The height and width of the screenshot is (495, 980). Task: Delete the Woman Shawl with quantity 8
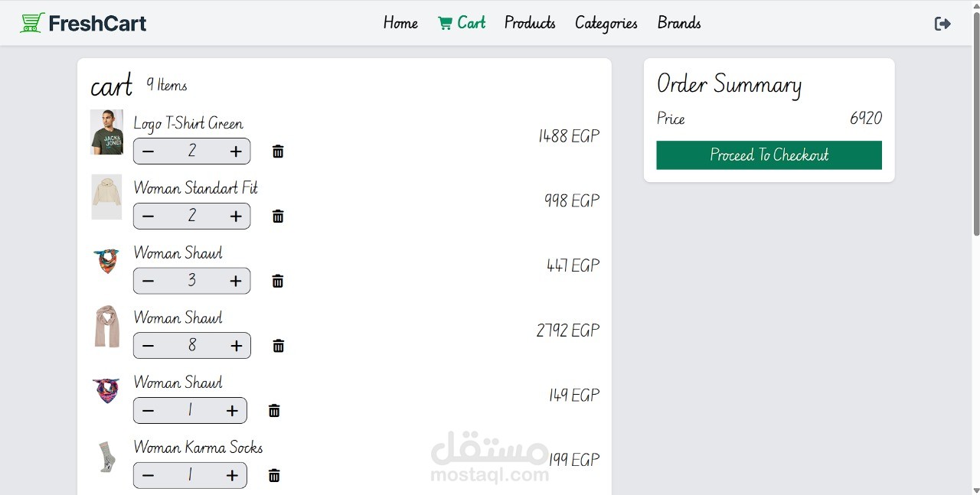coord(279,346)
